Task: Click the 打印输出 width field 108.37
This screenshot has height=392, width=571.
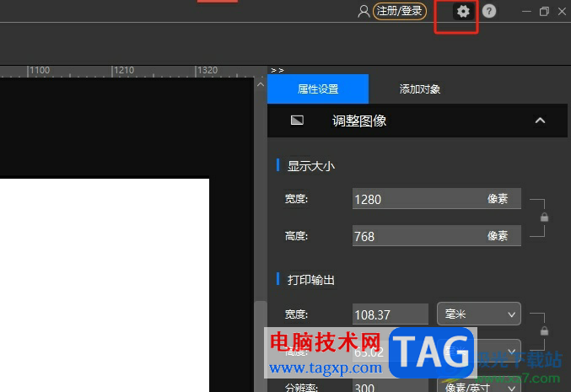Action: pos(391,314)
